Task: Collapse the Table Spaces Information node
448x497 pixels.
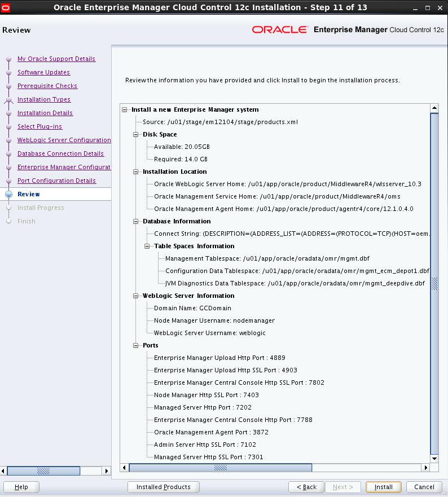Action: pyautogui.click(x=147, y=247)
